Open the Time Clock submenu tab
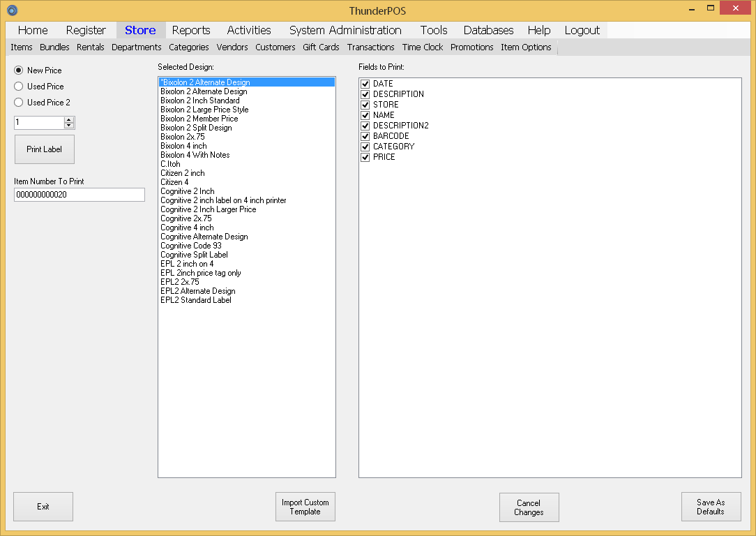 423,47
